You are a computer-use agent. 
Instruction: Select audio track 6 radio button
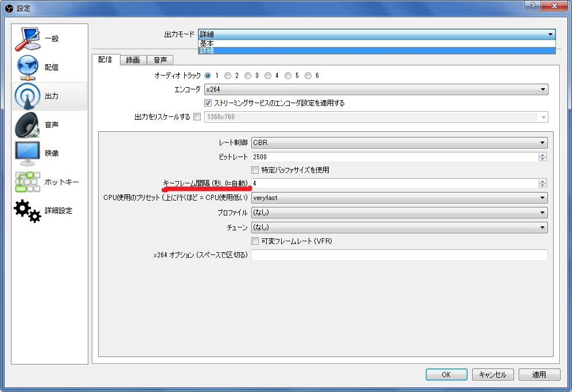pyautogui.click(x=308, y=76)
